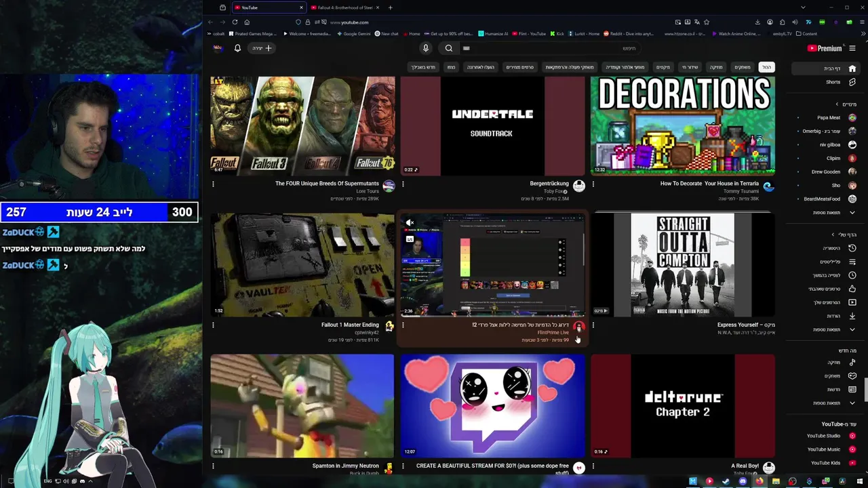Image resolution: width=868 pixels, height=488 pixels.
Task: Select the 'מוזיקה' (Music) filter chip
Action: 716,67
